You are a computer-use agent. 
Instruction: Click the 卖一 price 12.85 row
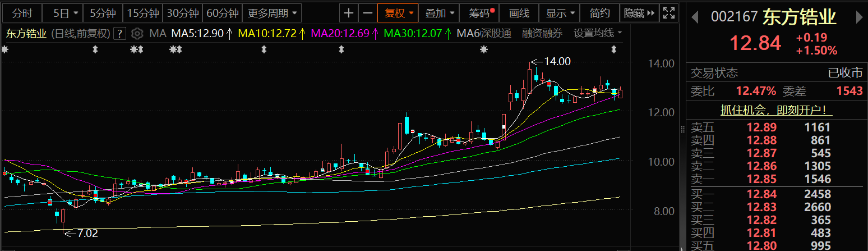tap(776, 180)
